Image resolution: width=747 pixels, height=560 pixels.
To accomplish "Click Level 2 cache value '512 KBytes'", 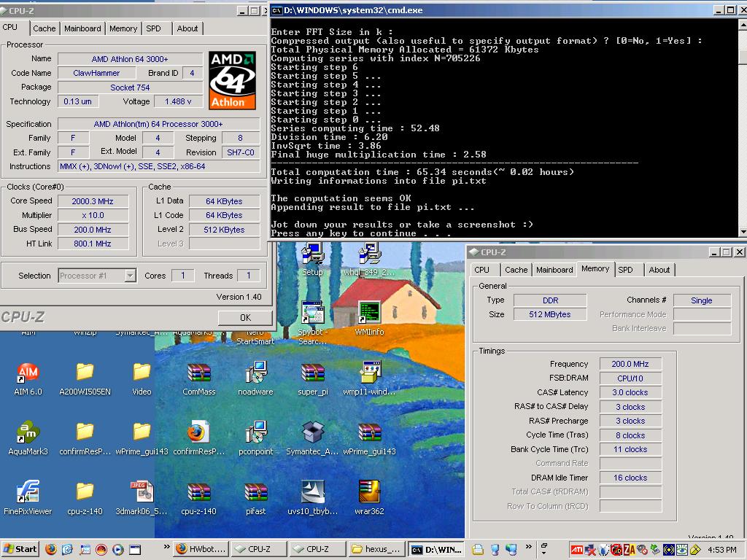I will [x=225, y=230].
